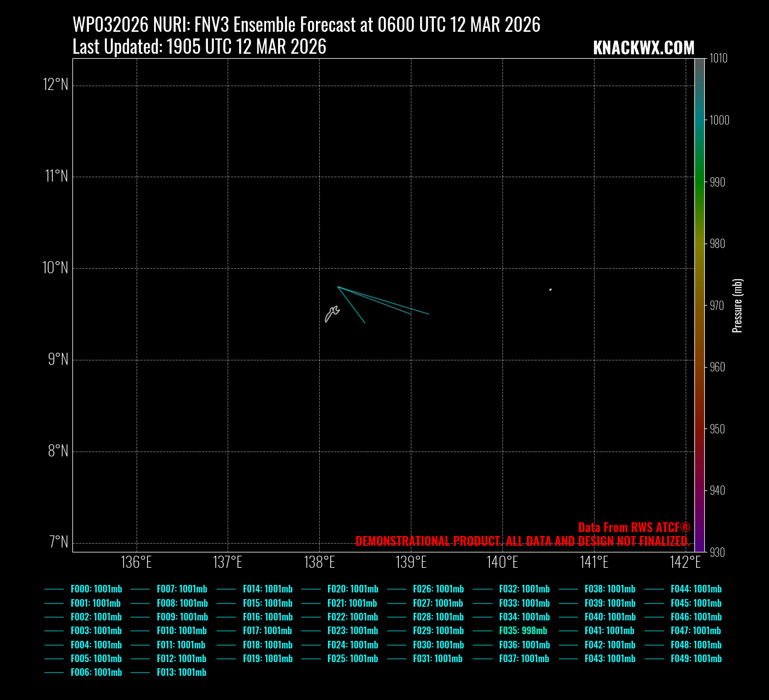Click the 930 label at the colorbar bottom
This screenshot has height=700, width=769.
(x=717, y=552)
